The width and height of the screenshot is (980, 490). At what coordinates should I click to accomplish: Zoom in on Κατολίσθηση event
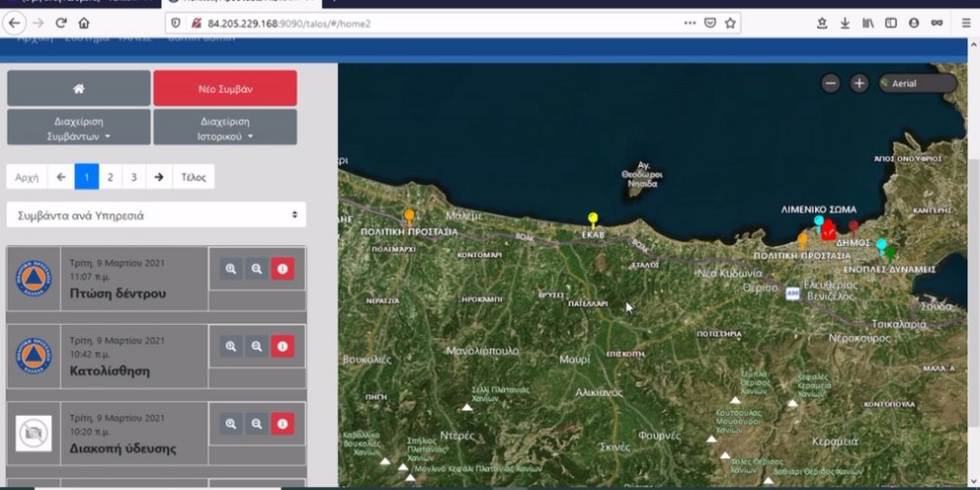click(231, 346)
